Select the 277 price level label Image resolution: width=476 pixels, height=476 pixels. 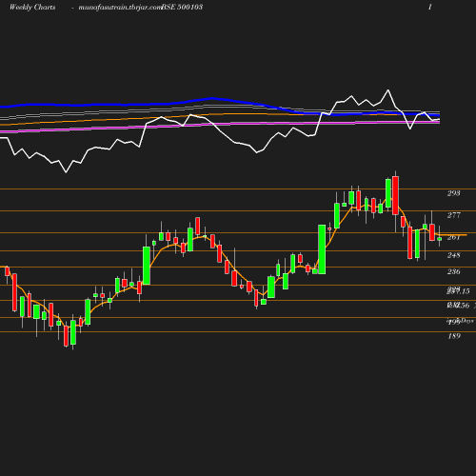click(x=454, y=215)
